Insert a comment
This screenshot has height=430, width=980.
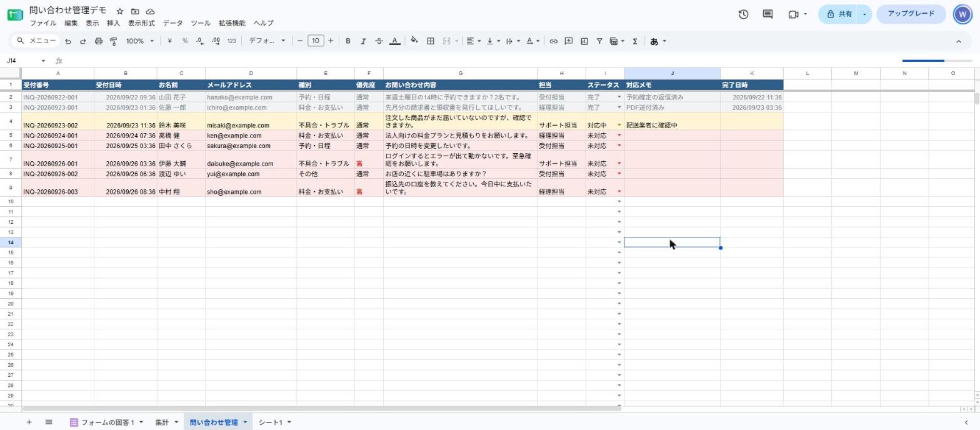pos(569,41)
